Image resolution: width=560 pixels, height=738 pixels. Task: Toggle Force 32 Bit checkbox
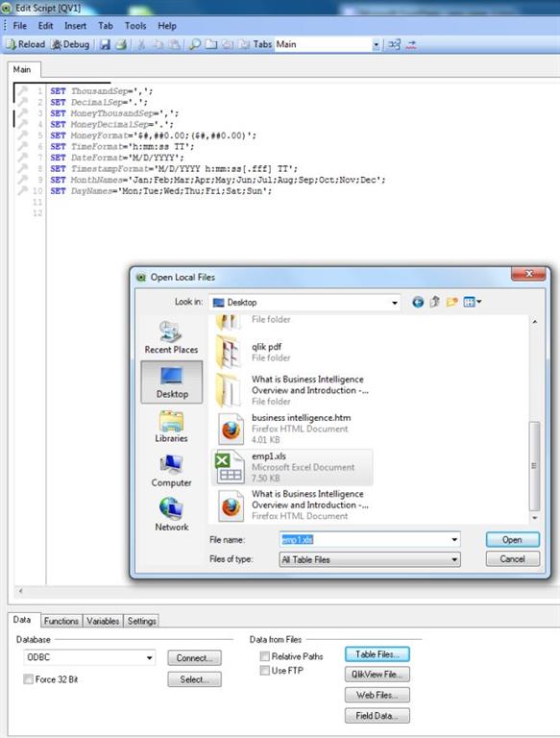pos(29,679)
